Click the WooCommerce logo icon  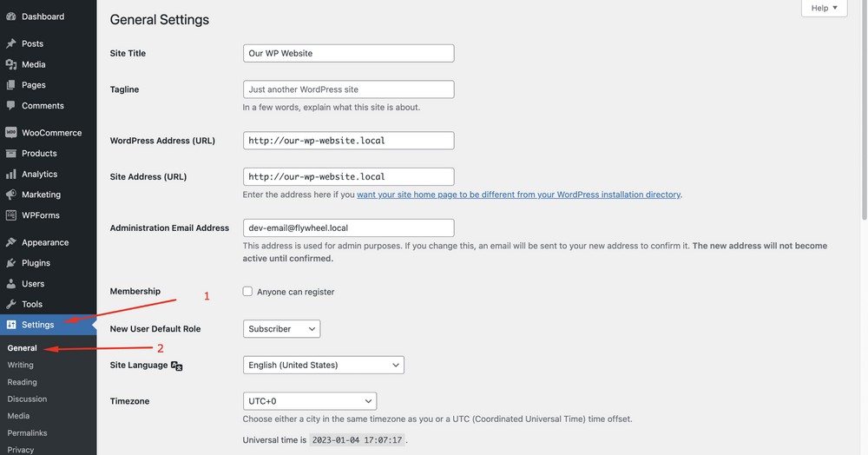click(x=10, y=133)
